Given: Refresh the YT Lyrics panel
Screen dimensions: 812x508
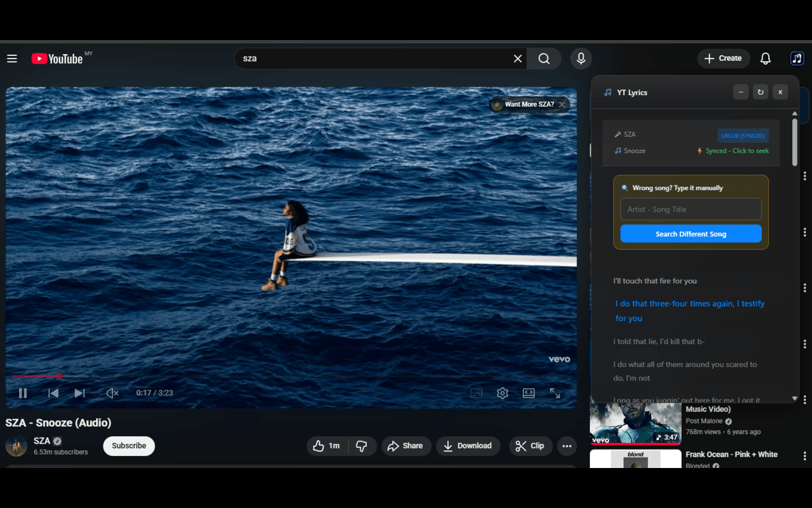Looking at the screenshot, I should pos(760,91).
